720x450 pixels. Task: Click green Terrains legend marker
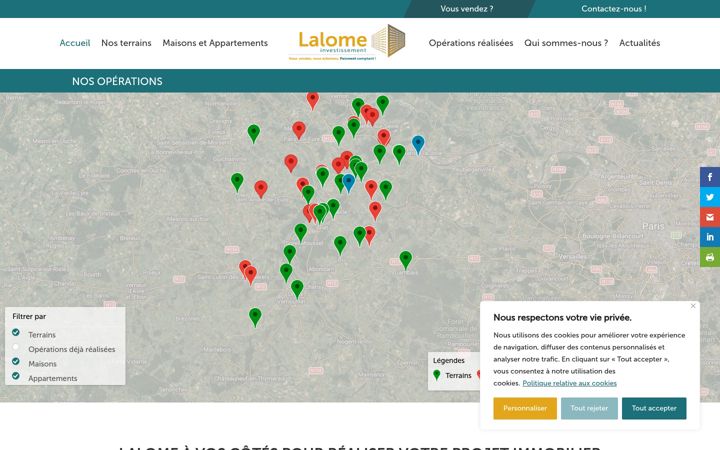coord(437,375)
